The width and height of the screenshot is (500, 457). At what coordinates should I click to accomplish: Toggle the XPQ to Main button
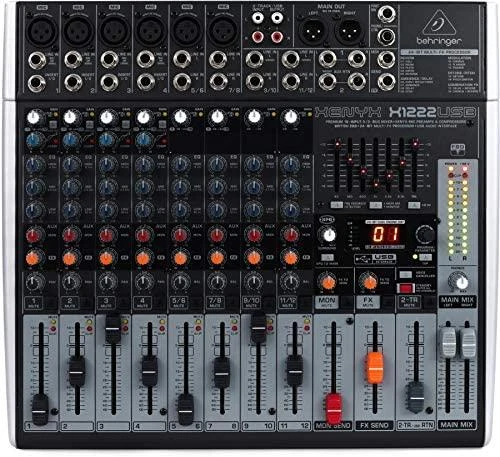tap(327, 257)
